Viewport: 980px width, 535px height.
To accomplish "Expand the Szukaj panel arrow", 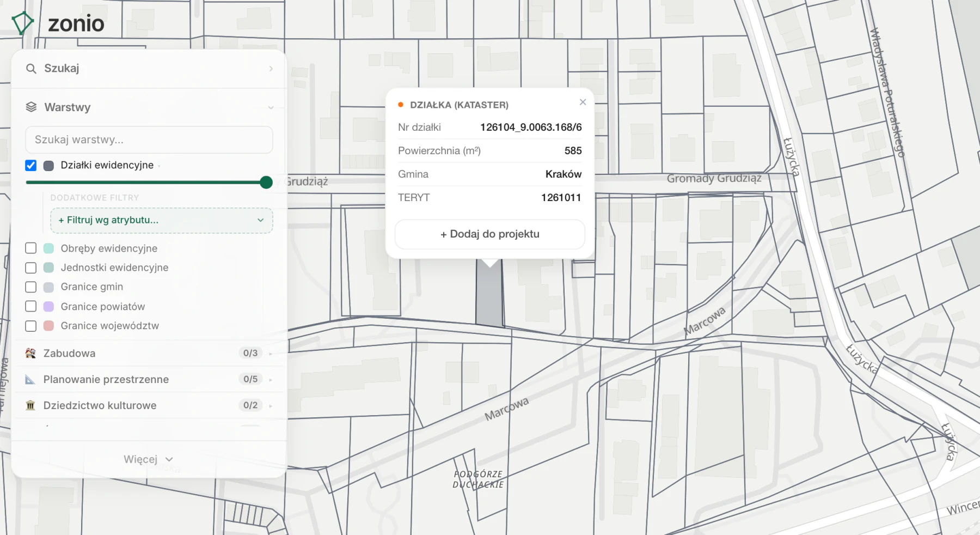I will pos(271,69).
